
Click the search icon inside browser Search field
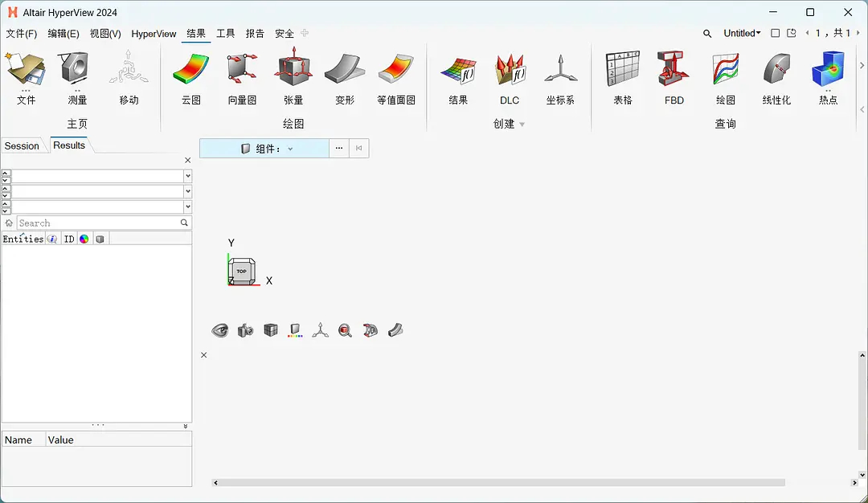pos(184,223)
